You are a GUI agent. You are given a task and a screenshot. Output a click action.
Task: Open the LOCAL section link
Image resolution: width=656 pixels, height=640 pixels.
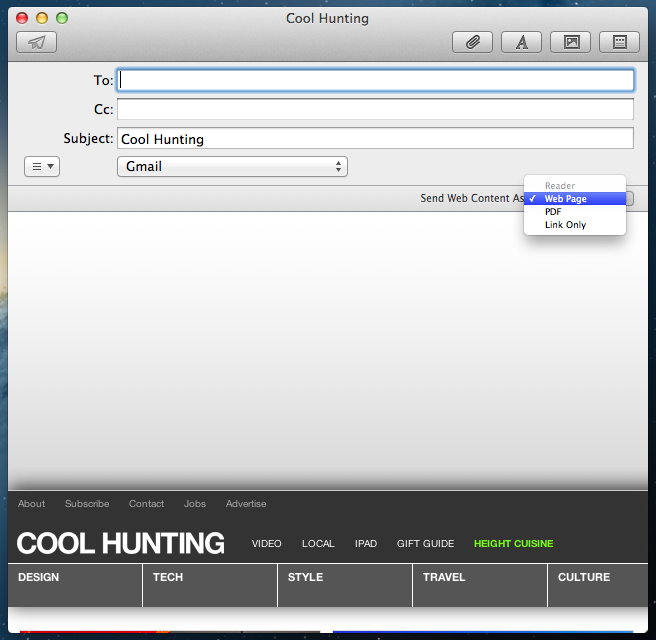318,543
